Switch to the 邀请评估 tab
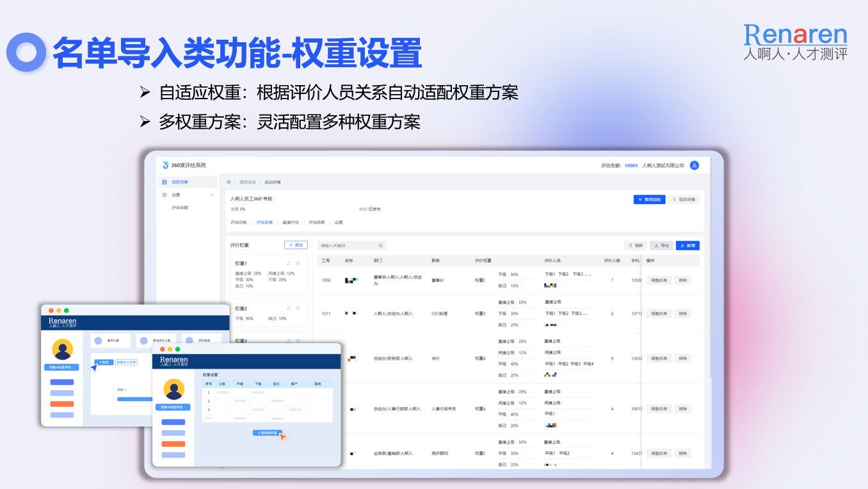The width and height of the screenshot is (868, 489). 291,223
